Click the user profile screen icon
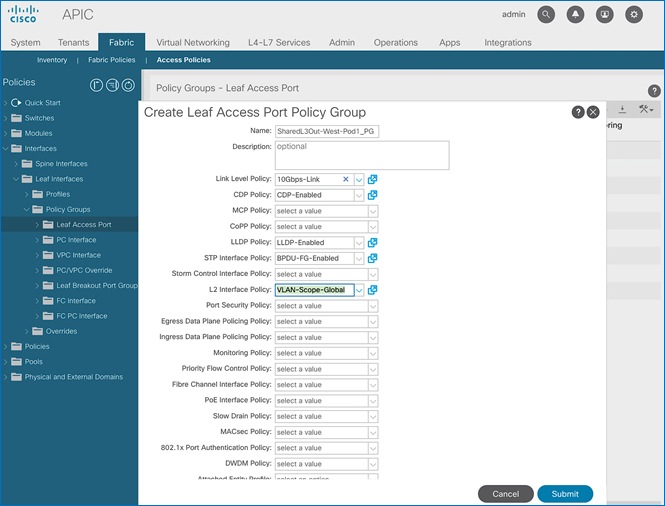 604,14
